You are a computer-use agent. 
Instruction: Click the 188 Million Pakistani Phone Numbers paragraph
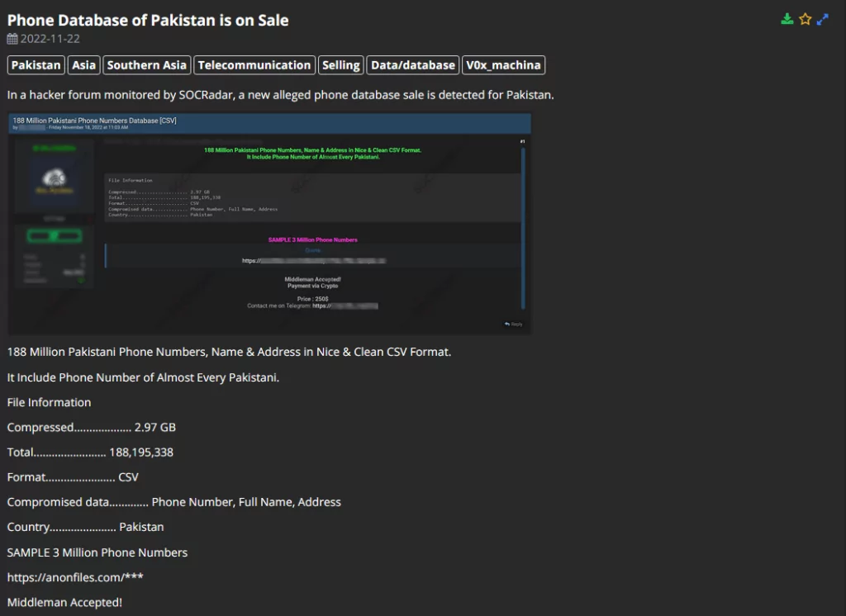point(229,353)
